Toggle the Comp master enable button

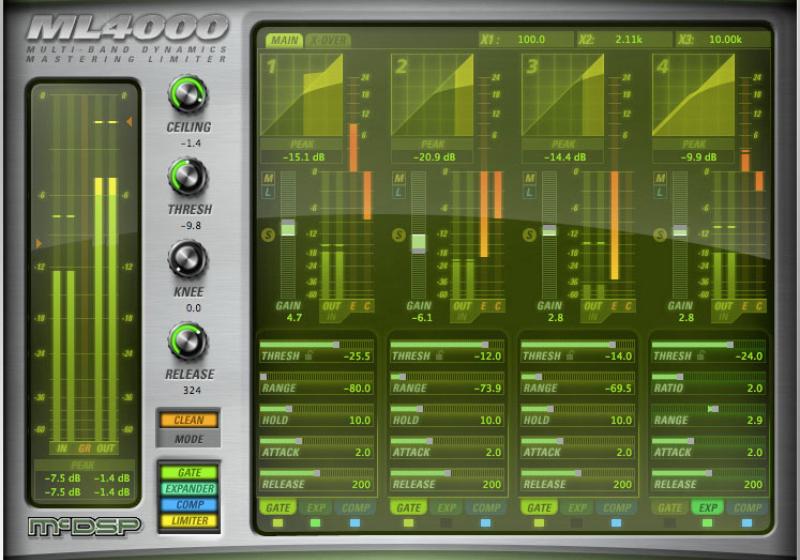189,504
